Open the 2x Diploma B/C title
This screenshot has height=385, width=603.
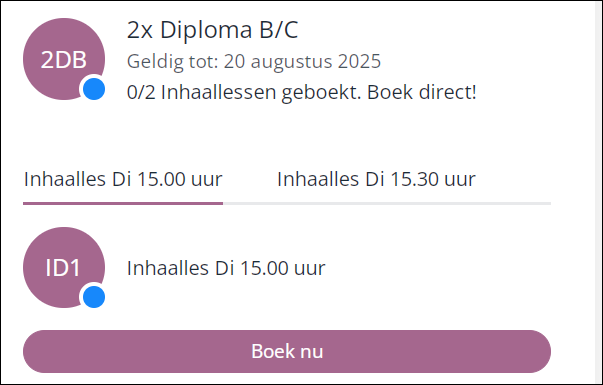click(x=213, y=30)
